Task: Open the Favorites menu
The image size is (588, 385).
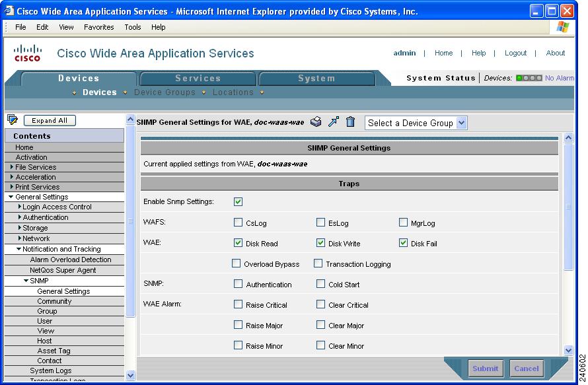Action: click(x=98, y=27)
